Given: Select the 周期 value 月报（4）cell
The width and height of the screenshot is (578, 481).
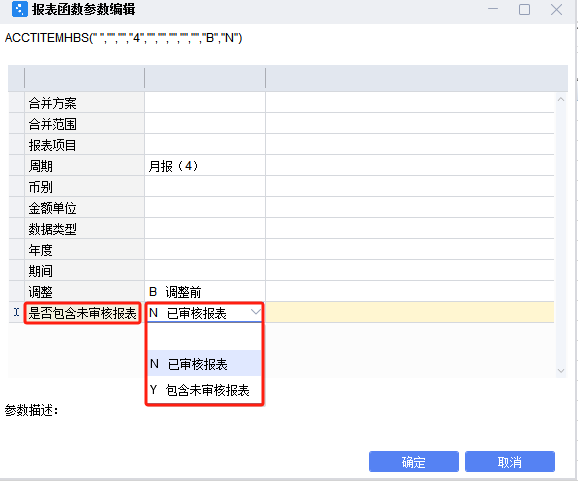Looking at the screenshot, I should 205,166.
